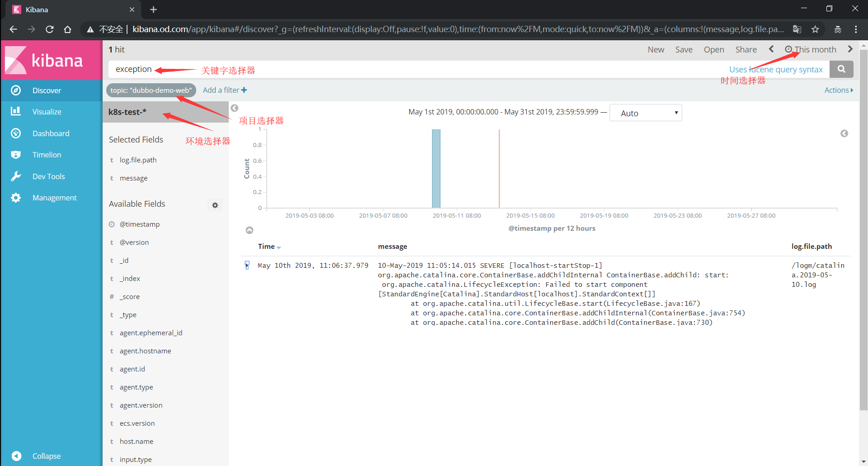Image resolution: width=868 pixels, height=466 pixels.
Task: Go to previous time window arrow
Action: 771,49
